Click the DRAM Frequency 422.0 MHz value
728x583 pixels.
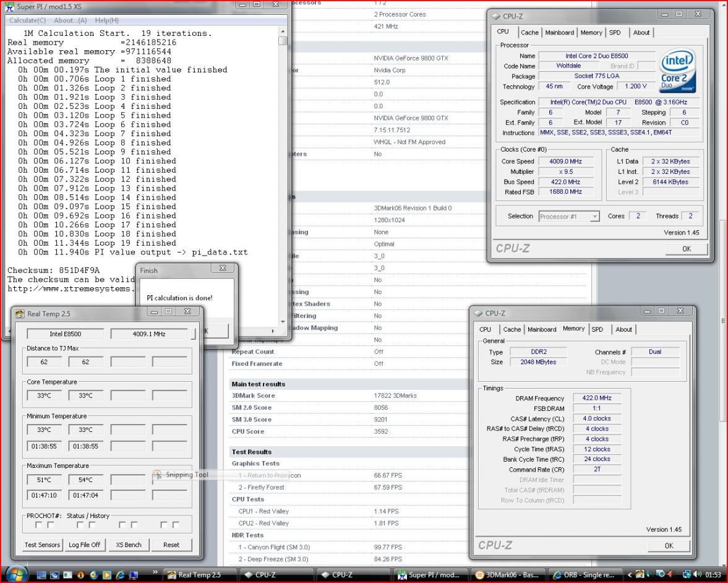[x=597, y=398]
